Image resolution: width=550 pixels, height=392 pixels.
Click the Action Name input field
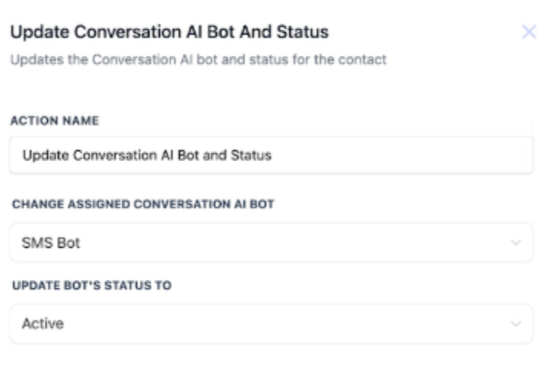(271, 156)
